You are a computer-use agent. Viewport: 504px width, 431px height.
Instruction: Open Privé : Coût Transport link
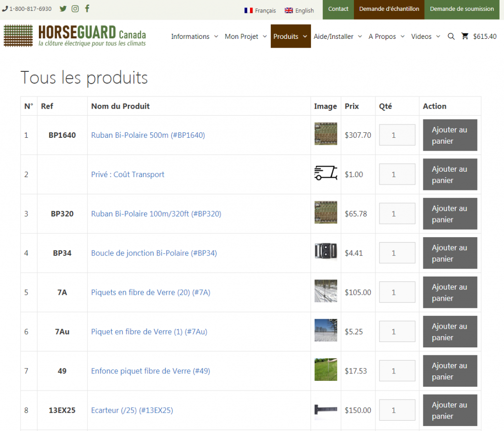pos(127,174)
